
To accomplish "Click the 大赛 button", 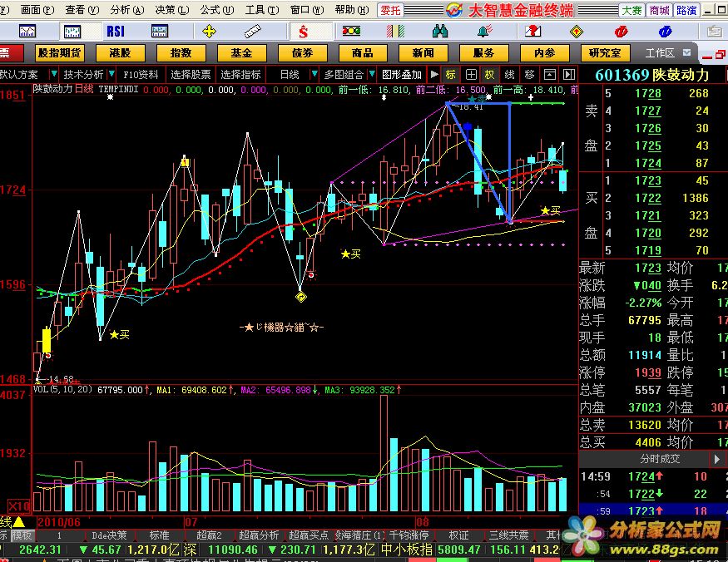I will 631,10.
